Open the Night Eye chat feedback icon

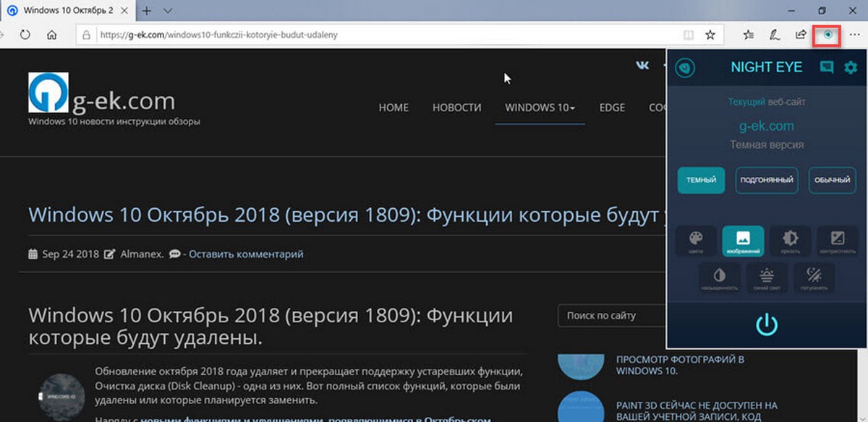[x=826, y=67]
